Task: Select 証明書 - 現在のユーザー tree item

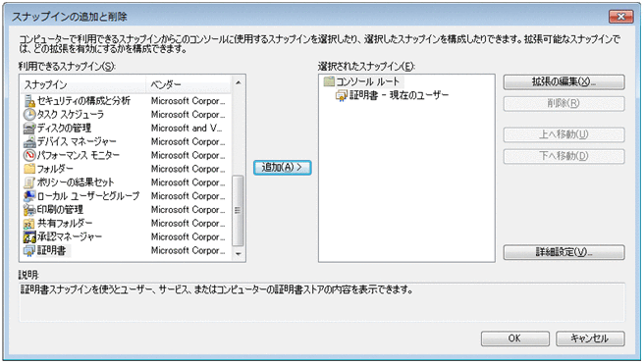Action: [x=399, y=95]
